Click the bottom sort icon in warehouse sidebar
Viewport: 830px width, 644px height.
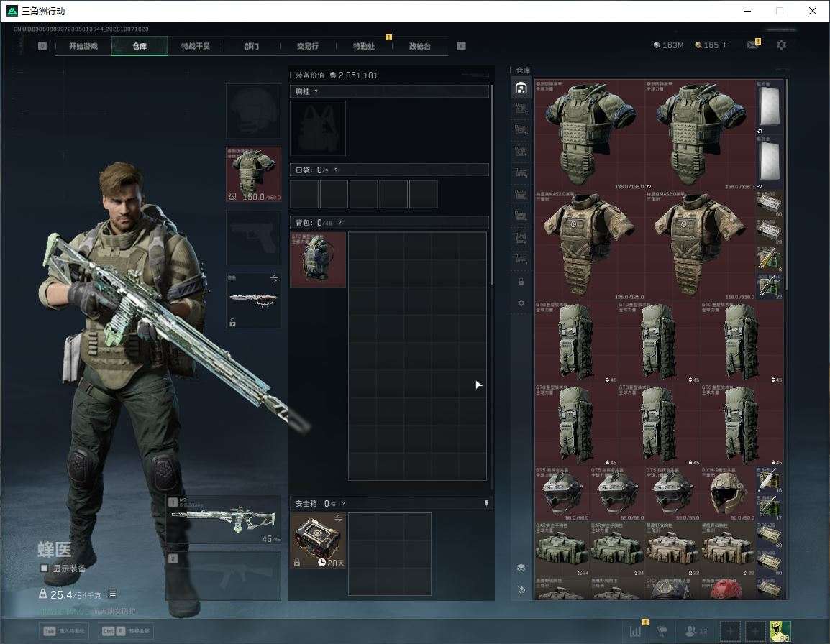coord(521,589)
